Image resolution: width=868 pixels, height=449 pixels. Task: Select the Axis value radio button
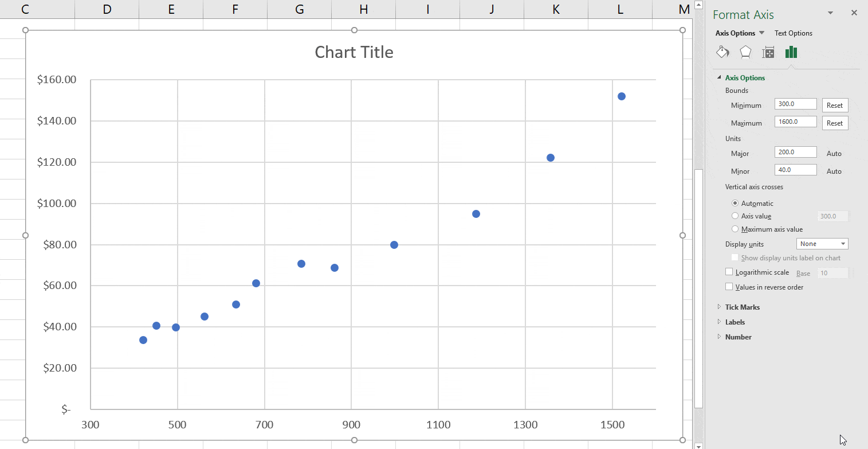(735, 216)
